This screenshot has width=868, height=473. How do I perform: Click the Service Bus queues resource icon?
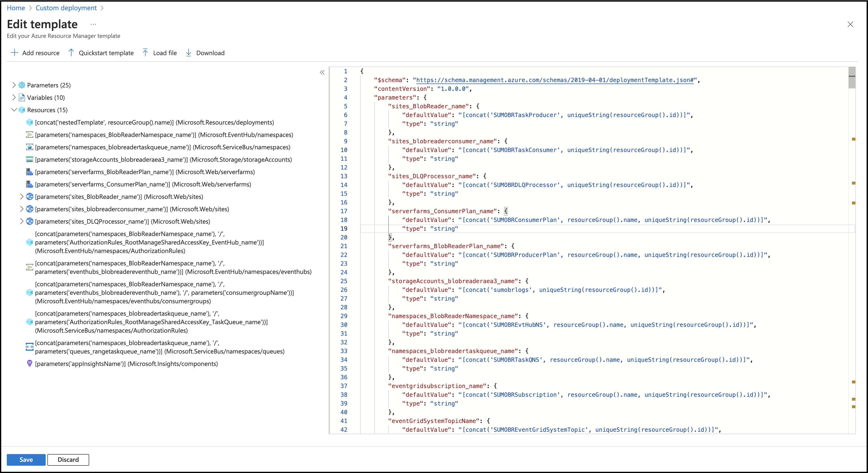[x=30, y=347]
